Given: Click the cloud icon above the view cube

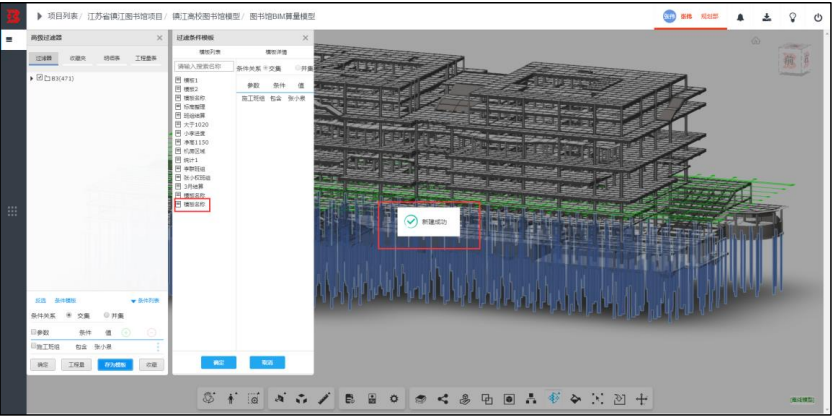Looking at the screenshot, I should pyautogui.click(x=756, y=41).
